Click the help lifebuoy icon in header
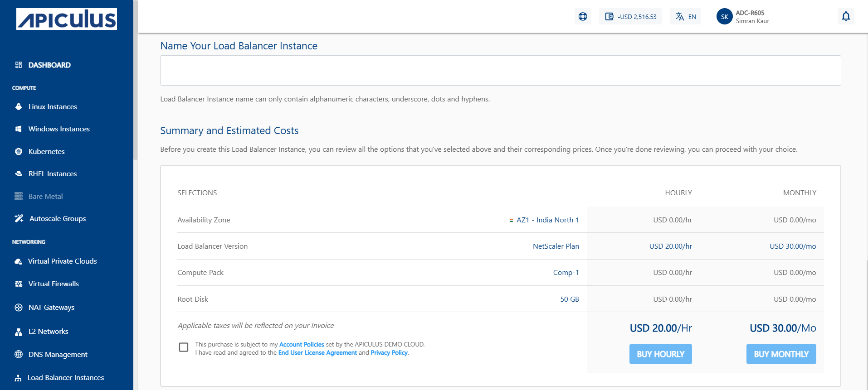The height and width of the screenshot is (390, 868). click(x=583, y=17)
